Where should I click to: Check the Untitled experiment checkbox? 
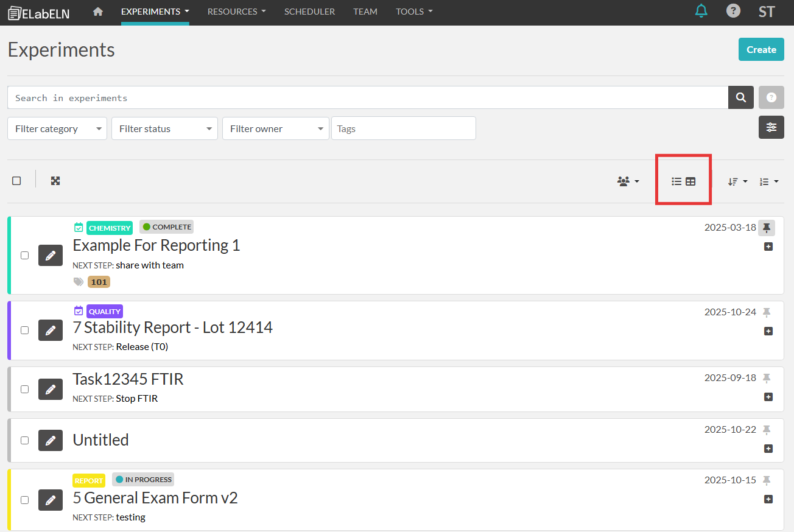tap(25, 440)
